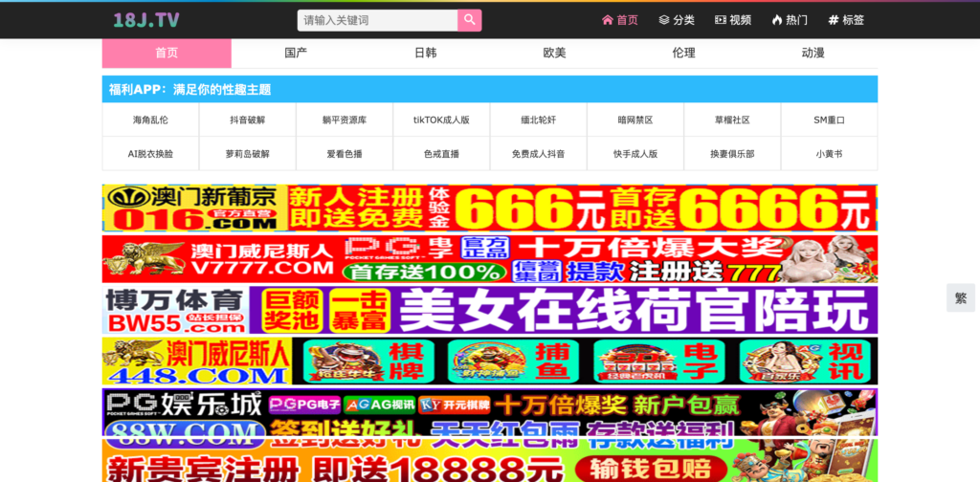This screenshot has width=980, height=482.
Task: Switch to the 国产 tab
Action: coord(296,53)
